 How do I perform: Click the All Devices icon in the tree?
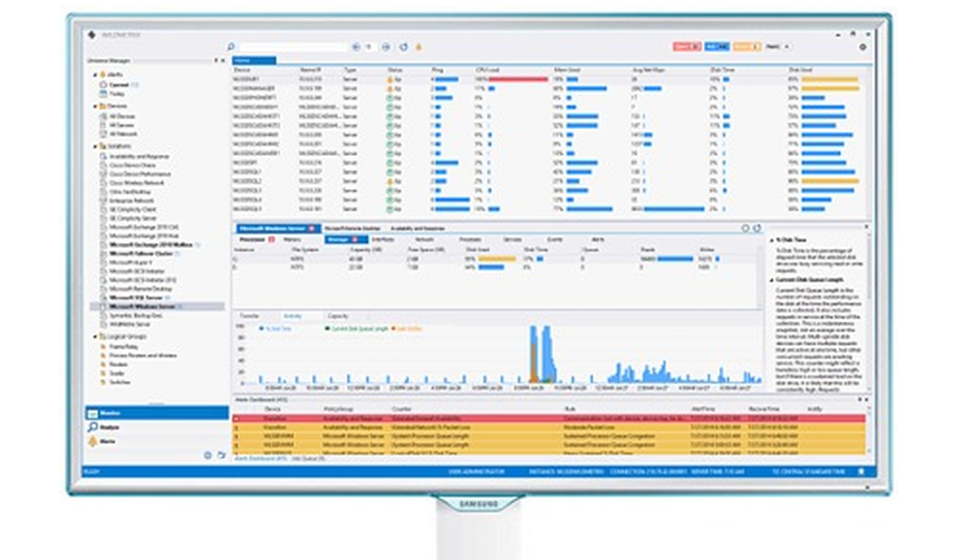point(104,116)
